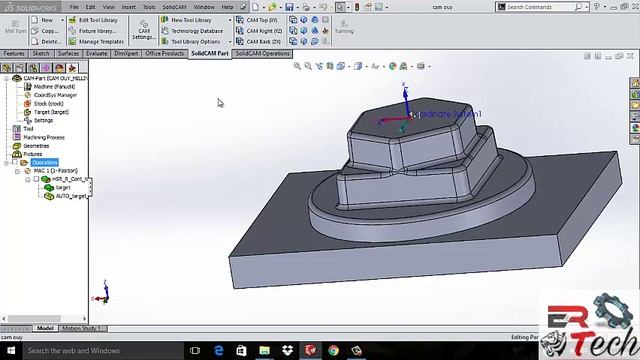This screenshot has height=360, width=640.
Task: Switch to the Motion Study 1 tab
Action: [x=83, y=328]
